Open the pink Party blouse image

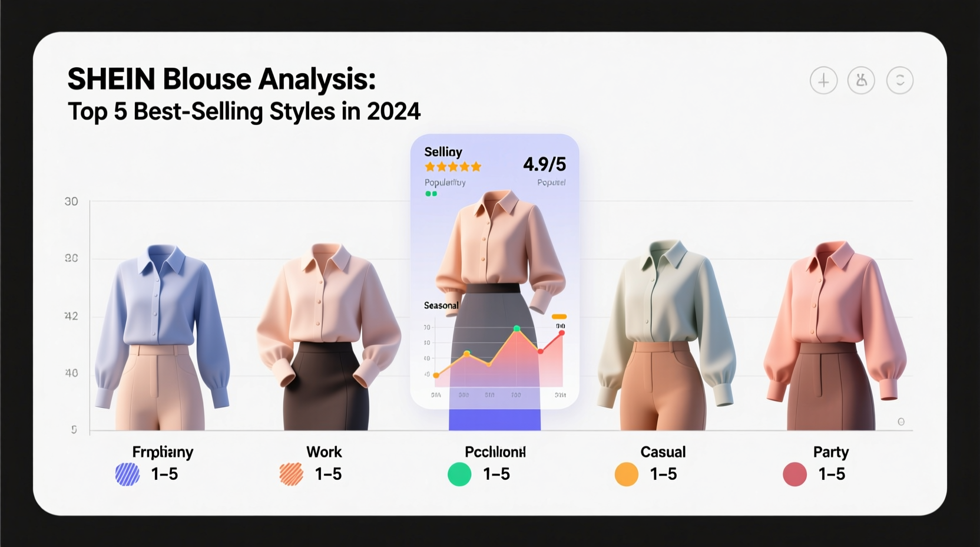point(835,335)
